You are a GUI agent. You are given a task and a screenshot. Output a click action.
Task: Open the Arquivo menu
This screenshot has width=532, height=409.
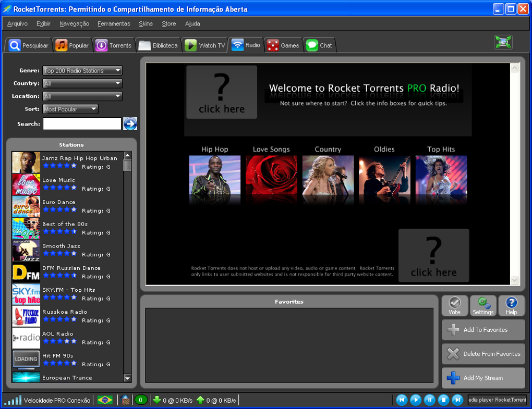tap(17, 24)
